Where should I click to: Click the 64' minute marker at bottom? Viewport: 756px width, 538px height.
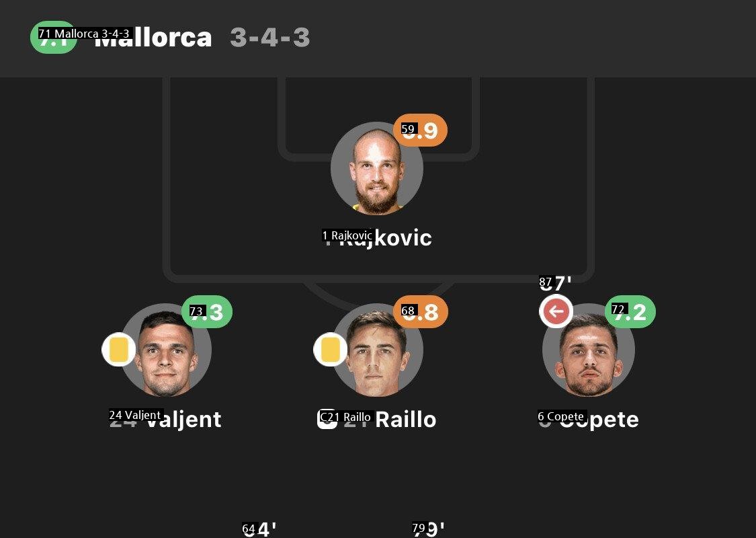click(259, 530)
